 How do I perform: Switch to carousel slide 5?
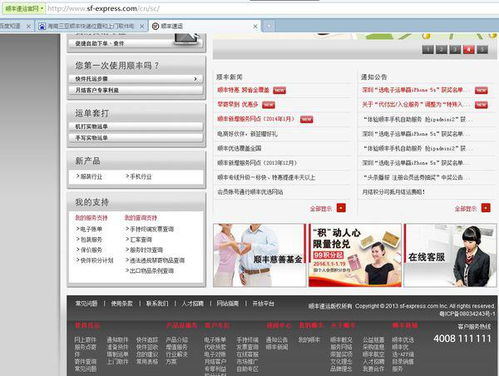coord(482,50)
